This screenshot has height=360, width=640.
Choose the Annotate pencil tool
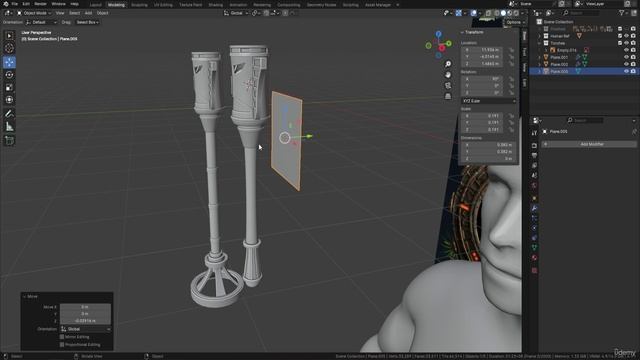(9, 114)
